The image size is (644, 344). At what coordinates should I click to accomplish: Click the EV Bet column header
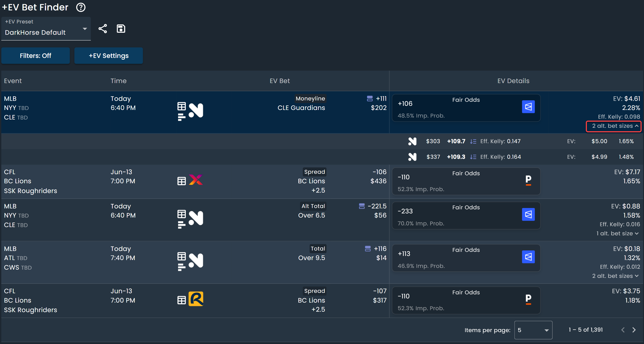pos(279,81)
